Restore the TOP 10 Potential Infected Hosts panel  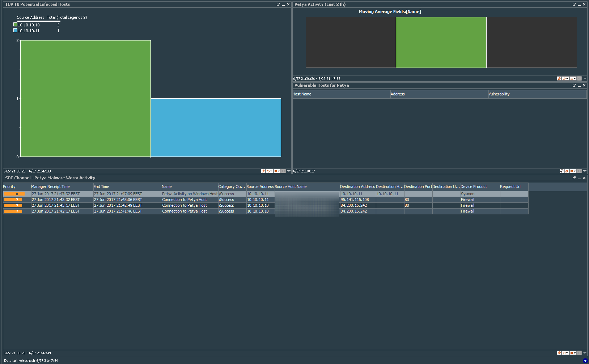[278, 4]
